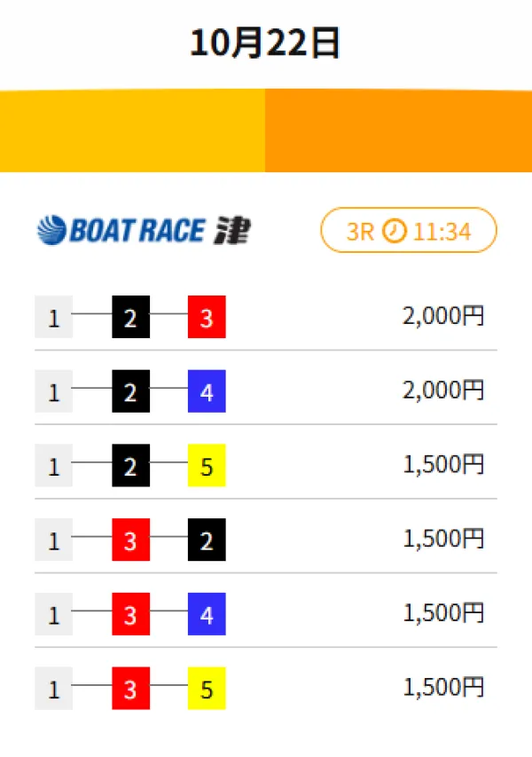
Task: Select the 2,000円 amount for bet 1-2-3
Action: click(443, 317)
